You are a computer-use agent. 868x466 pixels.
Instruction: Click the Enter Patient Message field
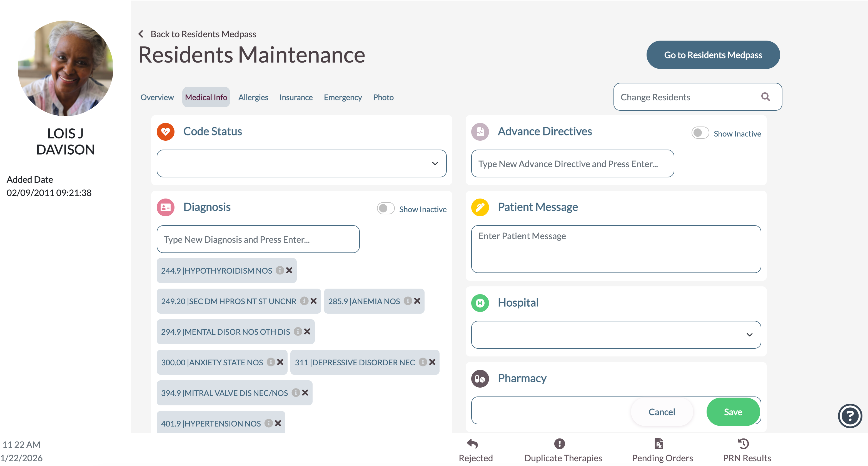(616, 249)
